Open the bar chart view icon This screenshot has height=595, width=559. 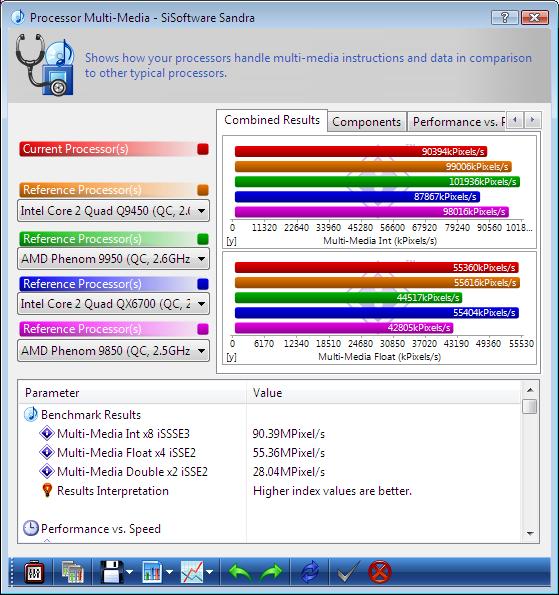[153, 572]
